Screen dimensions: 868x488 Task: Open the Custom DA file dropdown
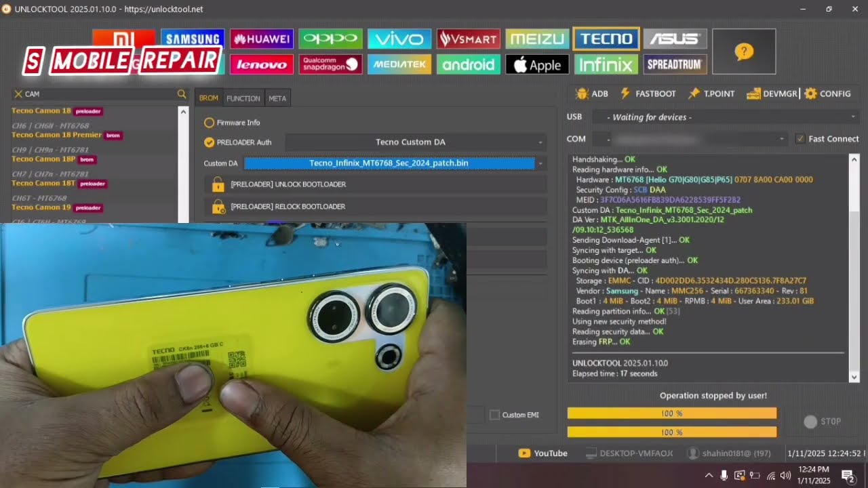point(395,163)
